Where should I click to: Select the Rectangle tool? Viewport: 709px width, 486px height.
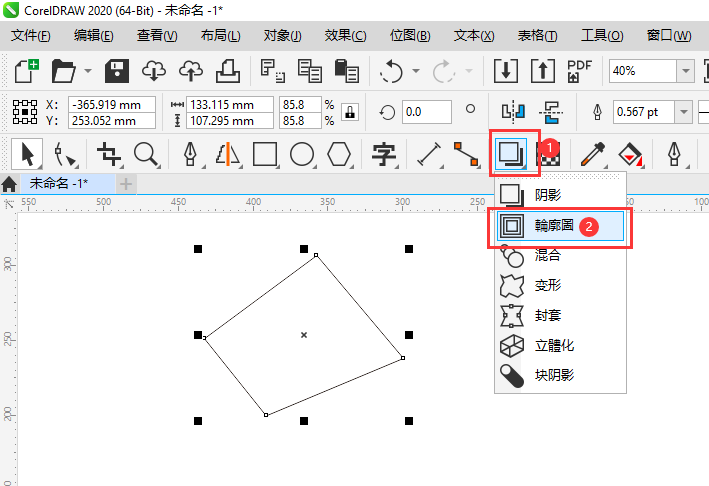coord(265,155)
